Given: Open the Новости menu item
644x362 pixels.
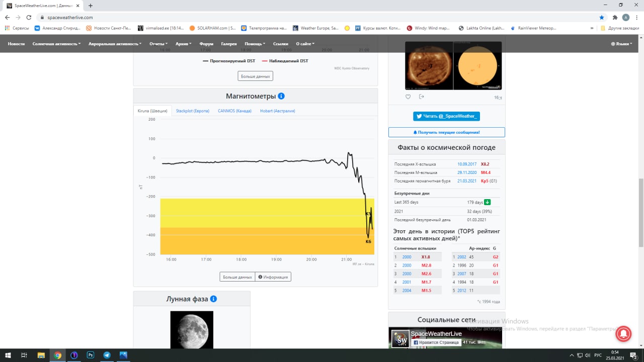Looking at the screenshot, I should click(x=16, y=44).
